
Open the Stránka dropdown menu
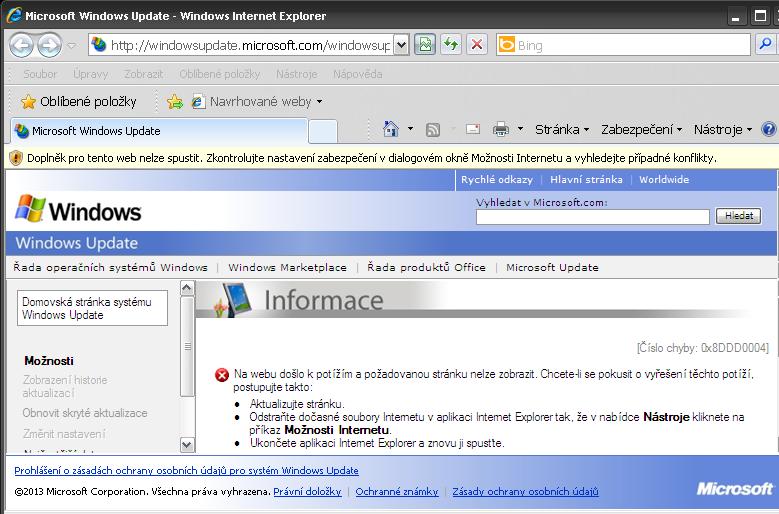click(x=562, y=130)
